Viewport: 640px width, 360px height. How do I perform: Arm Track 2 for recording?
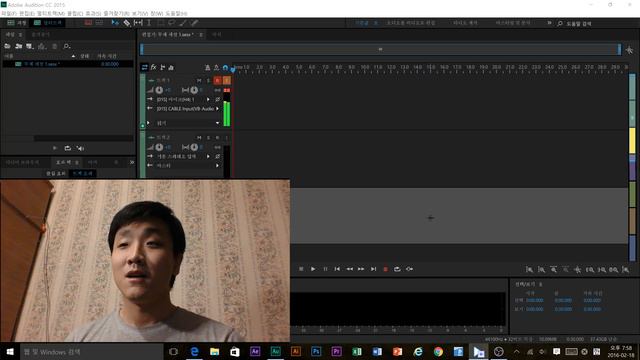[217, 138]
